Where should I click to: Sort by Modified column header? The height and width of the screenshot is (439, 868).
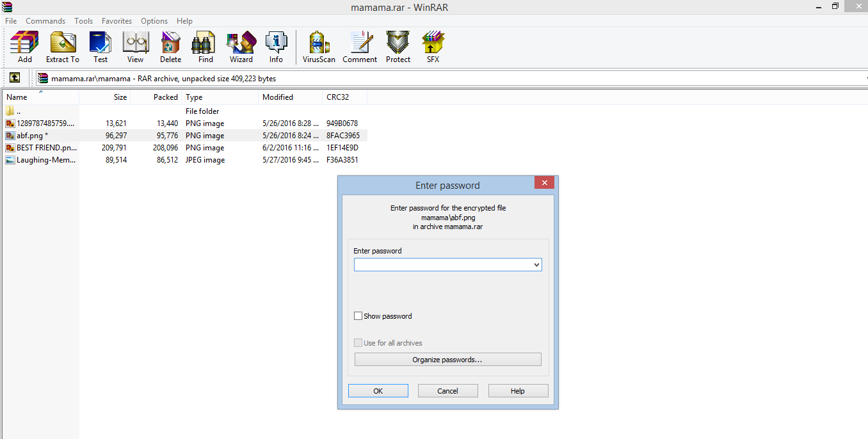point(291,97)
